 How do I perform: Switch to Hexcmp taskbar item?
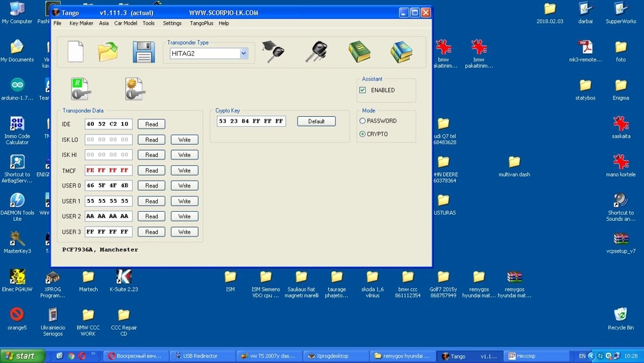[x=535, y=356]
